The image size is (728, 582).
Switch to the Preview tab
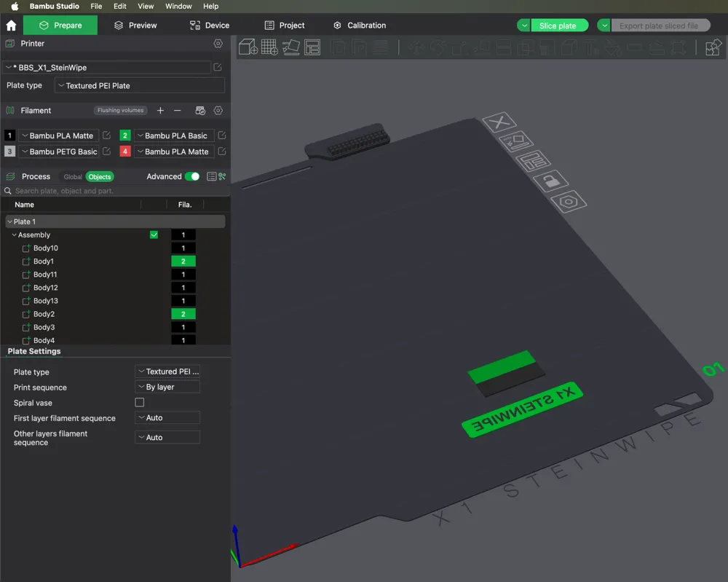(x=135, y=25)
